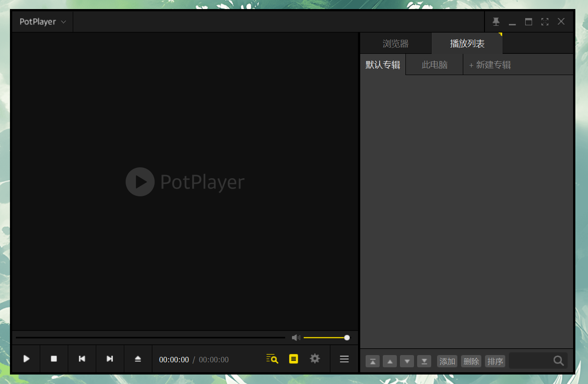Click move item up arrow in playlist
Image resolution: width=588 pixels, height=384 pixels.
(x=389, y=361)
